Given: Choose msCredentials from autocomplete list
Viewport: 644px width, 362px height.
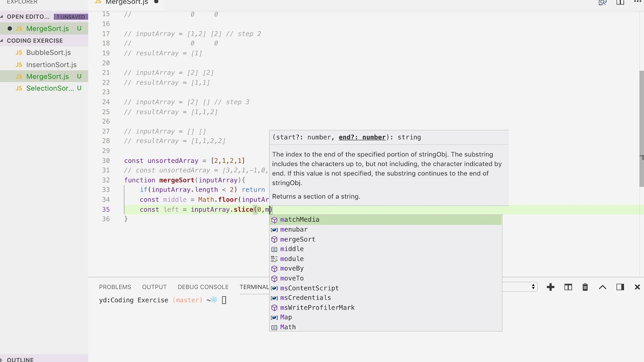Looking at the screenshot, I should [385, 298].
